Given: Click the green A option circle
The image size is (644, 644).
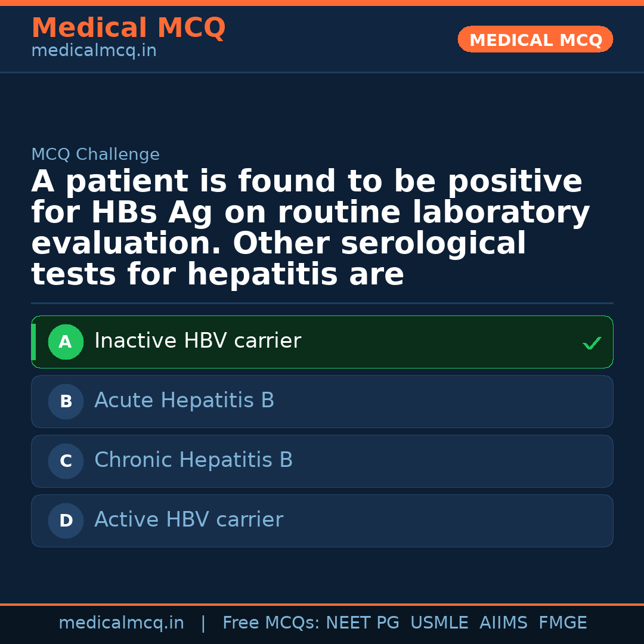Looking at the screenshot, I should [66, 342].
